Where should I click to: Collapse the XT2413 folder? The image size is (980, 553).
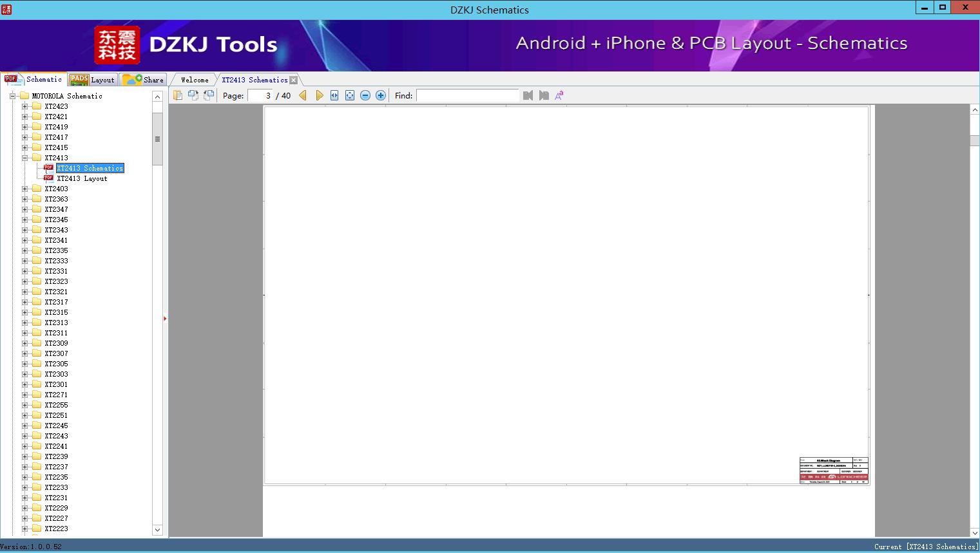point(24,158)
